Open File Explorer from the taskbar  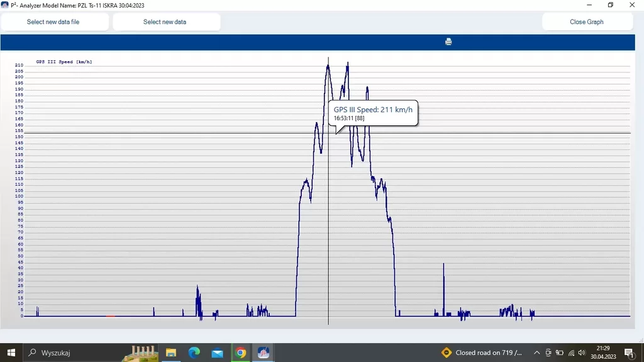[x=170, y=353]
